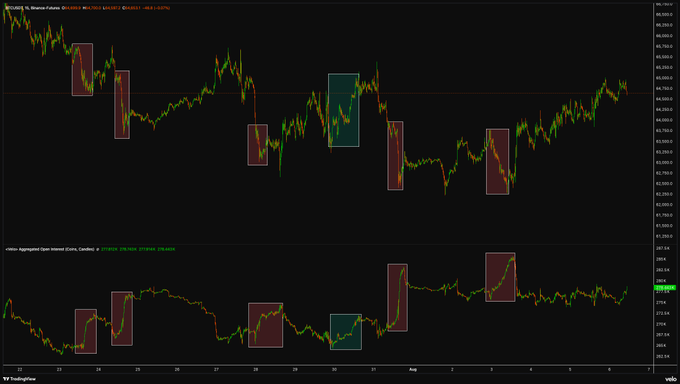Click date 28 on the time axis
This screenshot has width=680, height=384.
256,370
